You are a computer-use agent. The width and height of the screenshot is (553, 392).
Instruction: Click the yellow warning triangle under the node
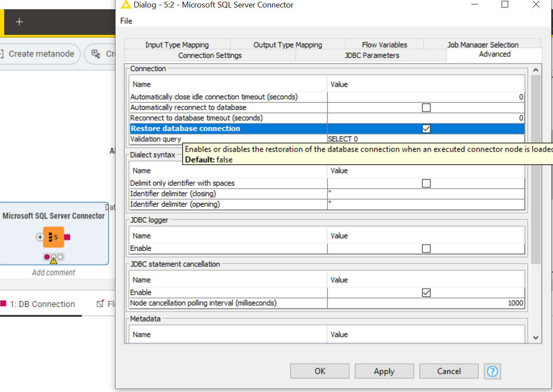coord(54,260)
